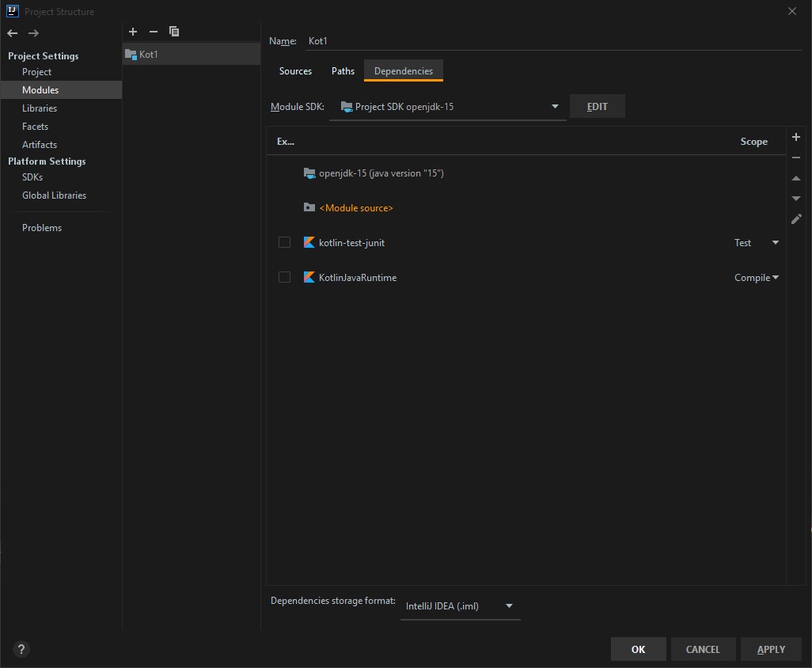Image resolution: width=812 pixels, height=668 pixels.
Task: Open the Module SDK dropdown
Action: (x=554, y=106)
